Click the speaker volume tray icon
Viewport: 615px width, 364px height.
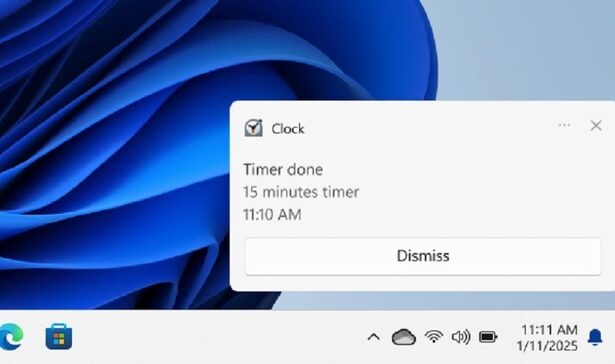pos(461,337)
